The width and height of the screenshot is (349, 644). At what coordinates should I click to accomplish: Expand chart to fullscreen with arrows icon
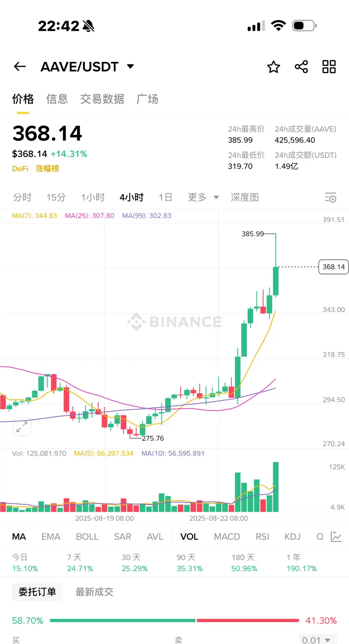click(22, 427)
